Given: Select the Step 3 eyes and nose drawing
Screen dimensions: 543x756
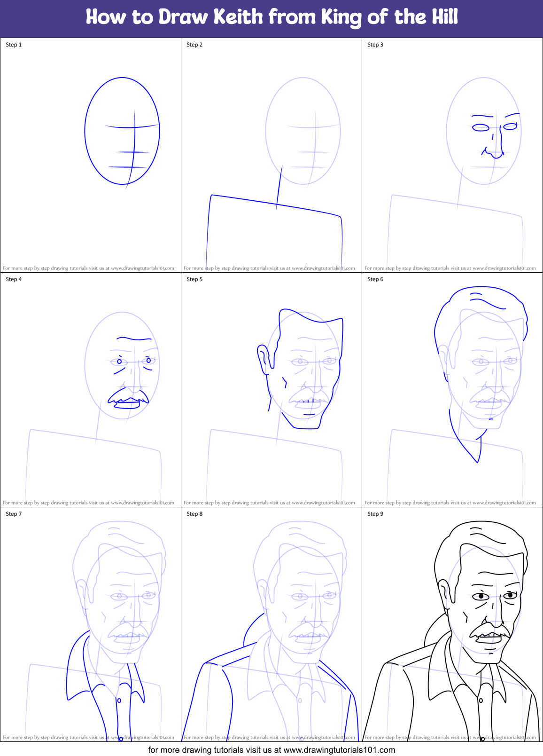Looking at the screenshot, I should (x=496, y=136).
